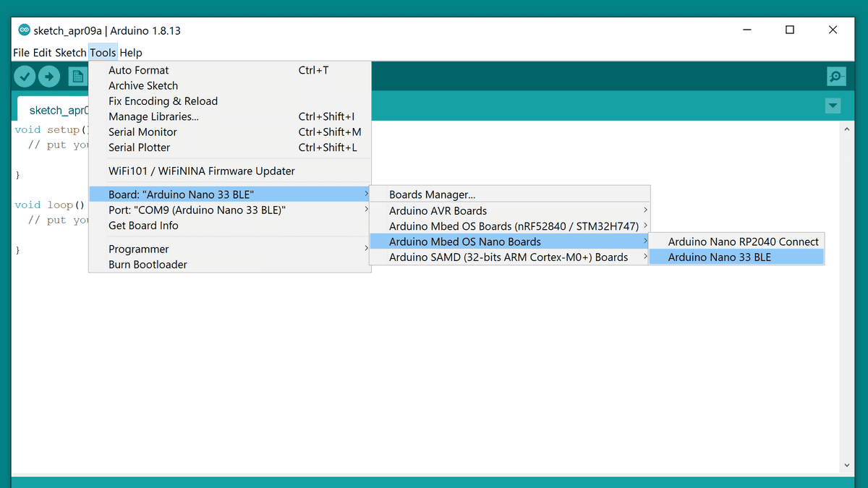
Task: Switch to the sketch_apr09a tab
Action: point(59,110)
